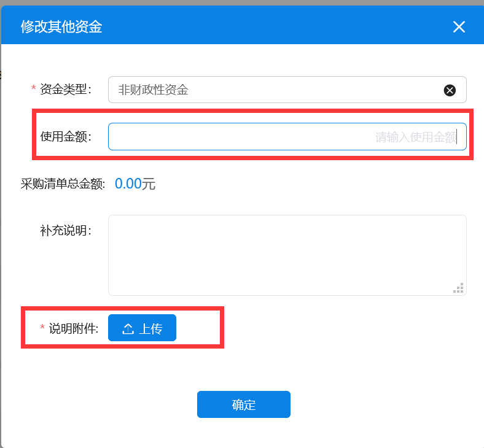Click the 0.00元 total amount value

(x=135, y=183)
